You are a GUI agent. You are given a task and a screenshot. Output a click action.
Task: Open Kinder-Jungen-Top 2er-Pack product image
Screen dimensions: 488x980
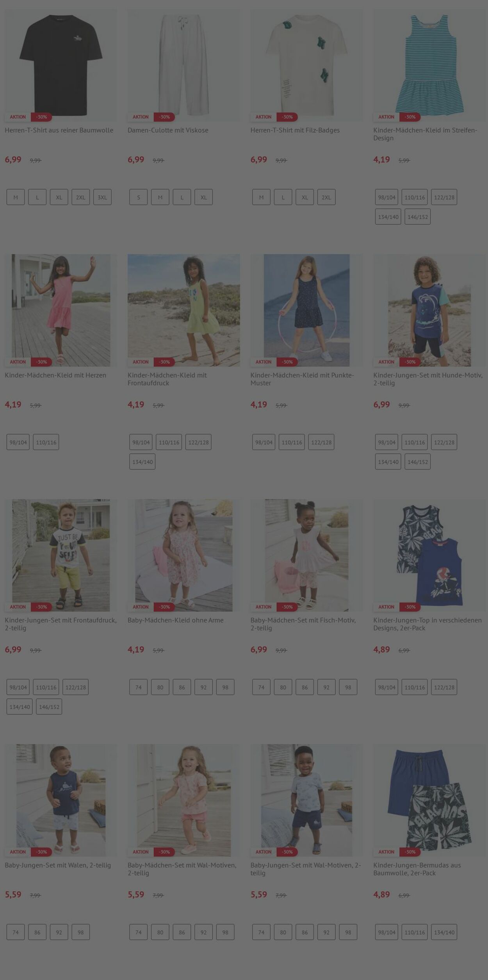pos(429,555)
